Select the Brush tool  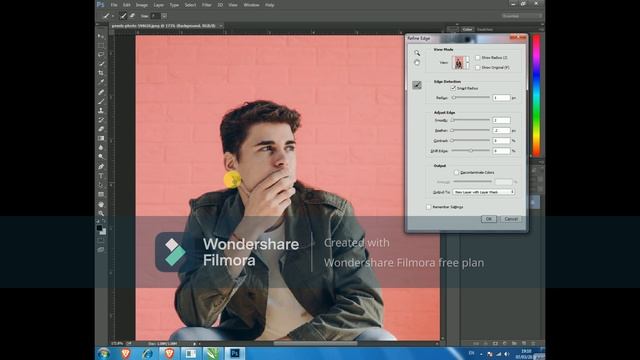point(101,101)
